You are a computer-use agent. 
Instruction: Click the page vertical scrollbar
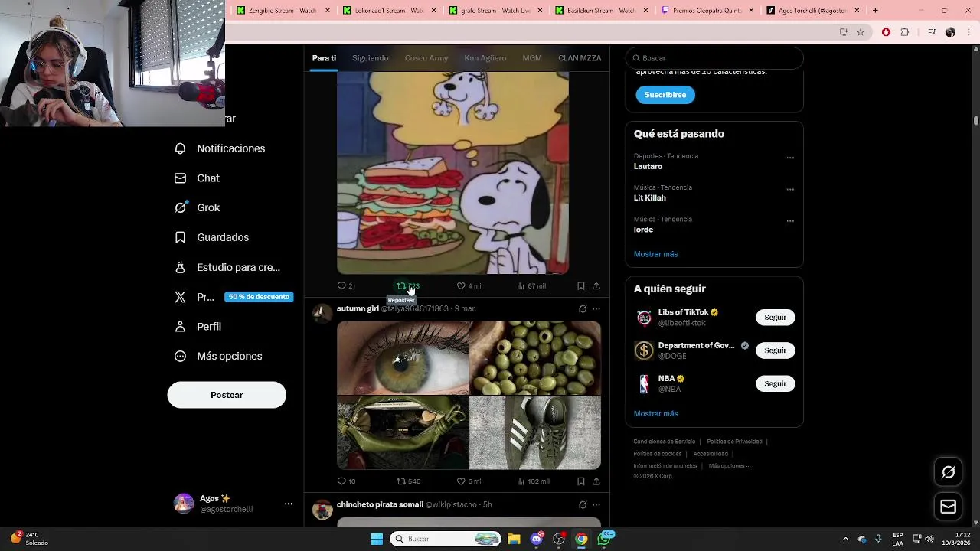tap(976, 121)
